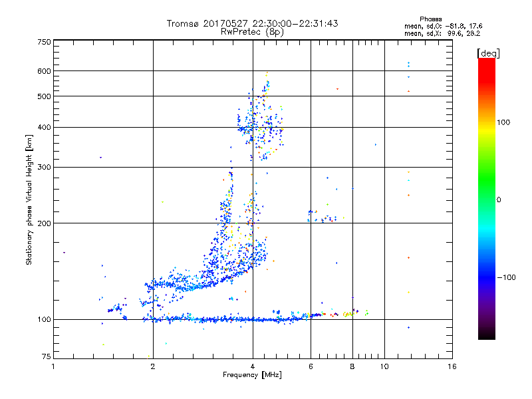The height and width of the screenshot is (399, 532).
Task: Click the y-axis '500' tick label
Action: coord(45,96)
